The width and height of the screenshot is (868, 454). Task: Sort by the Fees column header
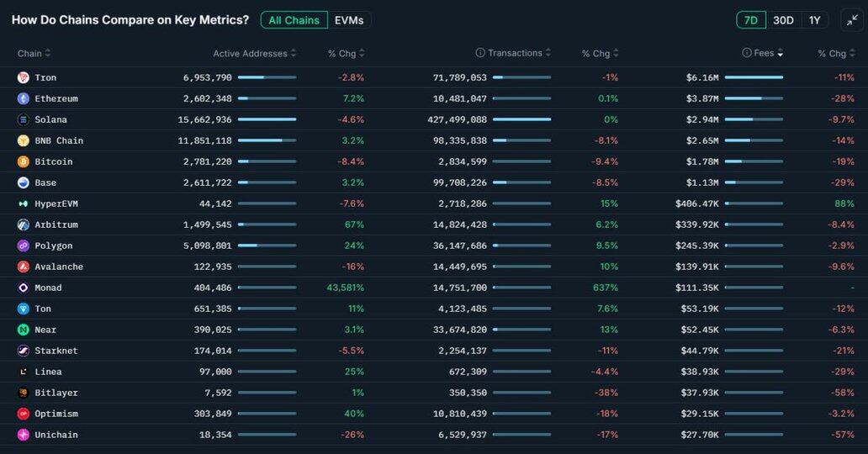[x=764, y=53]
